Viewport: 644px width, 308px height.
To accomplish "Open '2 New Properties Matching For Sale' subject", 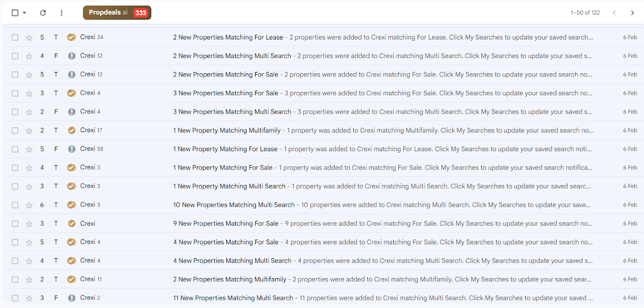I will click(x=225, y=75).
